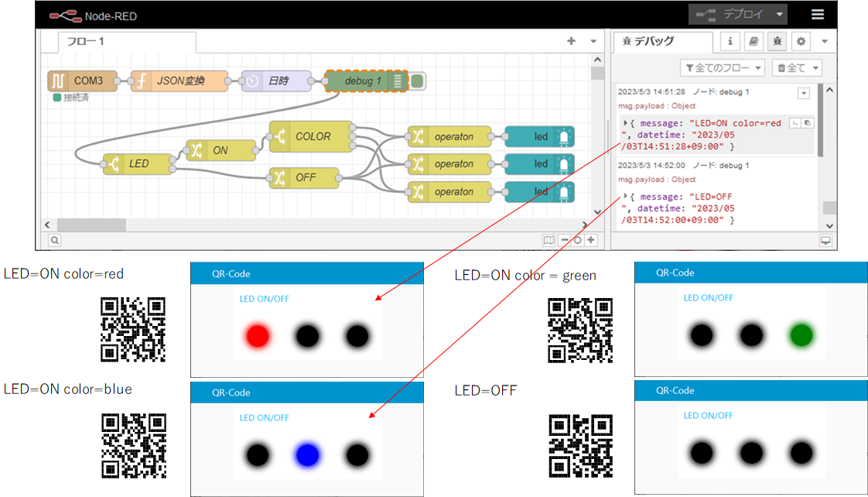Image resolution: width=868 pixels, height=497 pixels.
Task: Open the Node-RED hamburger main menu
Action: click(x=817, y=14)
